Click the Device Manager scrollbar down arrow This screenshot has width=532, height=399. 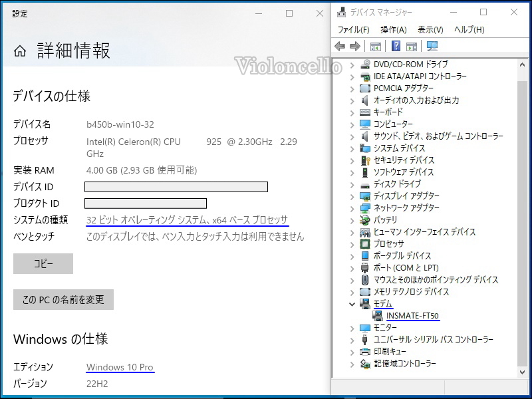click(x=521, y=372)
